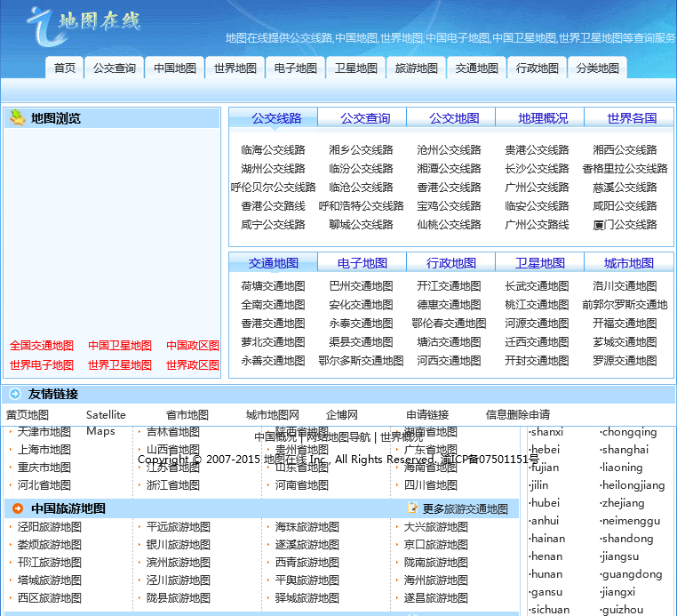Open the 首页 navigation tab
Screen dimensions: 677x616
[x=65, y=68]
